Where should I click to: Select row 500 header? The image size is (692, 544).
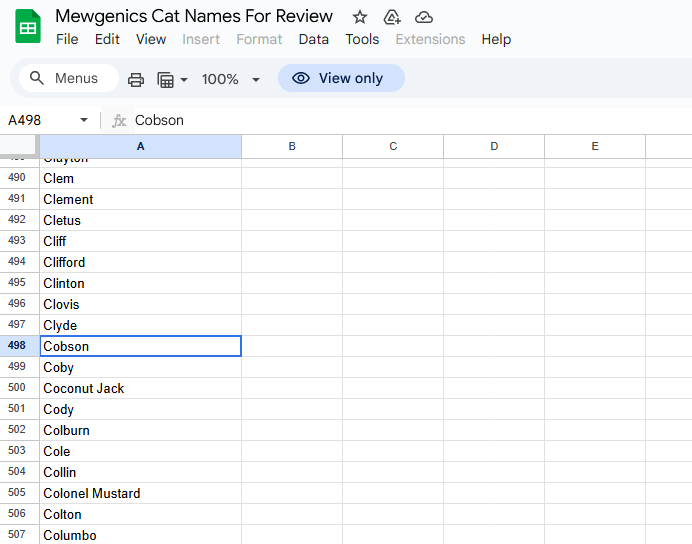tap(17, 388)
